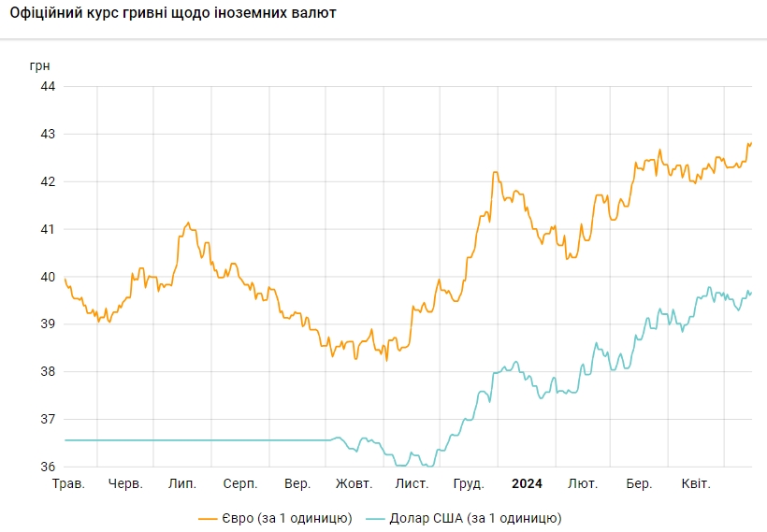
Task: Select the Лист. month label
Action: (412, 483)
